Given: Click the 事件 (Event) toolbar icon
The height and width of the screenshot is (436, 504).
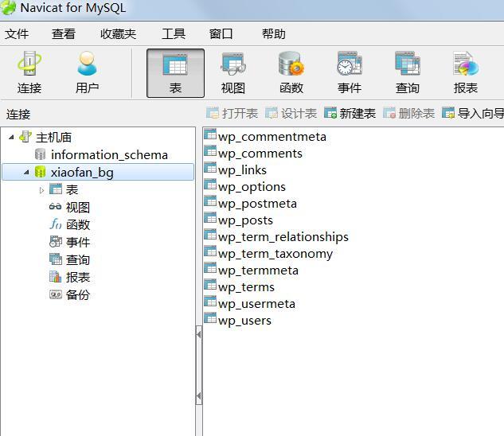Looking at the screenshot, I should pyautogui.click(x=350, y=73).
